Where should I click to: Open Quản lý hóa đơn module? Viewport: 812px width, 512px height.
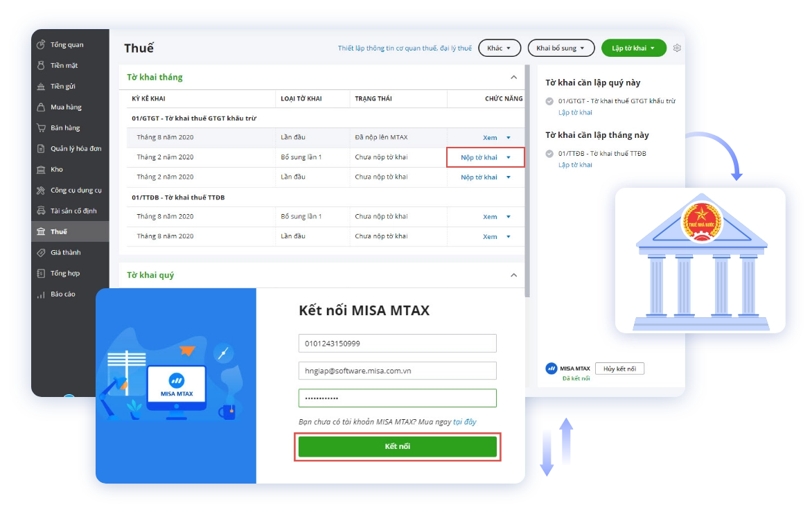[x=70, y=148]
